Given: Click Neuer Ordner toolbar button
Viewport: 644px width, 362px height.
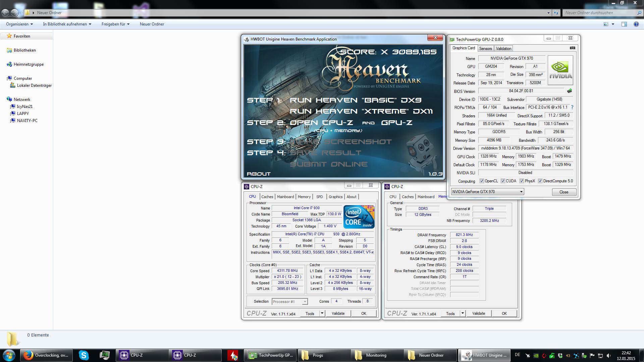Looking at the screenshot, I should click(x=152, y=24).
